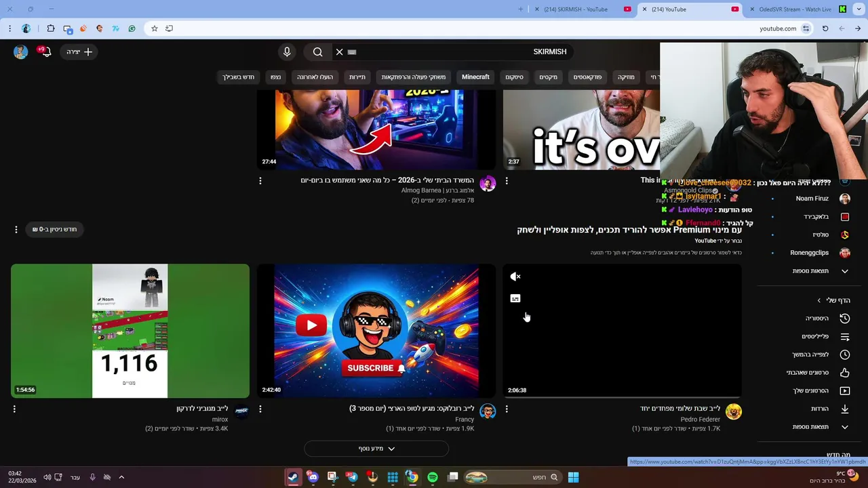Image resolution: width=868 pixels, height=488 pixels.
Task: Open more options for mirox live video
Action: [14, 409]
